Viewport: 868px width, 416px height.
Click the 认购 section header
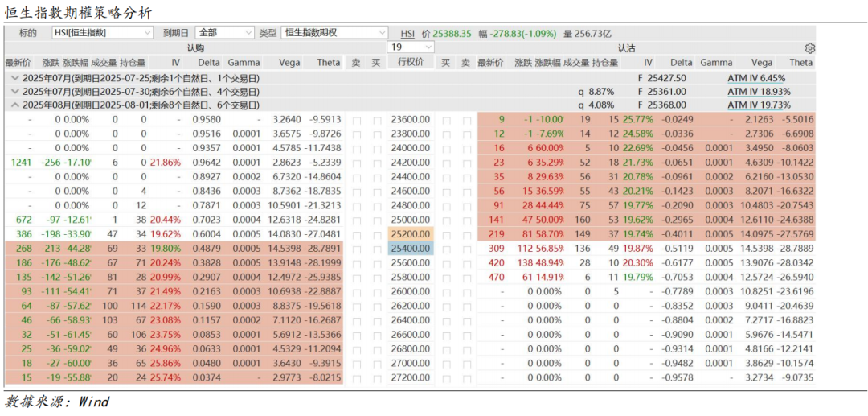(194, 48)
